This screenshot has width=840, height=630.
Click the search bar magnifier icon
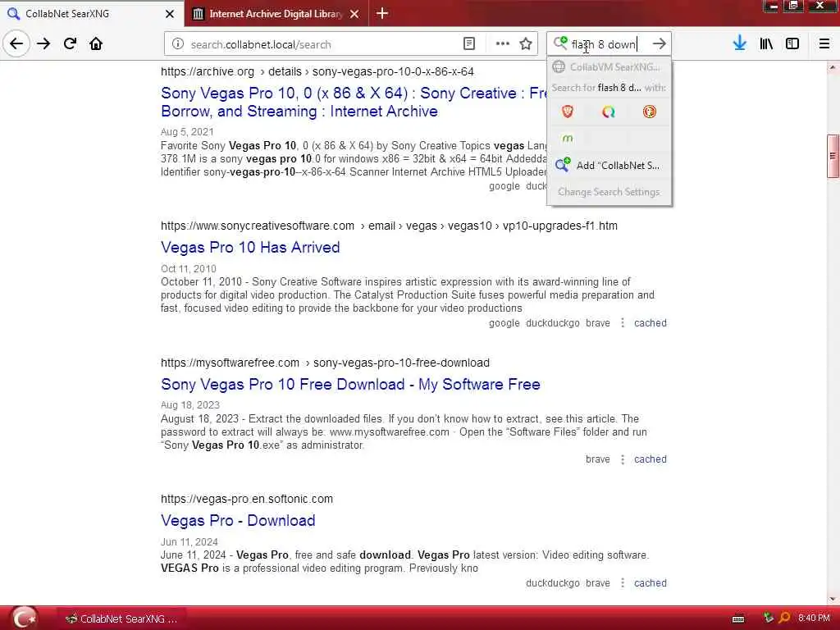pos(560,43)
